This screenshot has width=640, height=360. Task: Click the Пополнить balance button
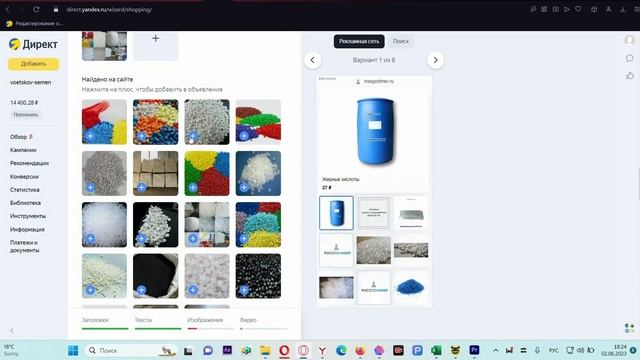[26, 115]
